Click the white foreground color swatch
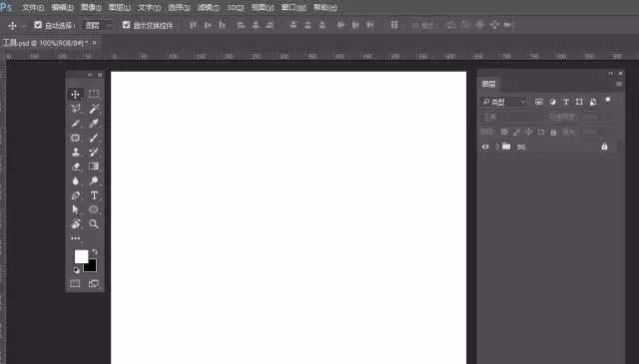This screenshot has width=639, height=364. [x=81, y=256]
